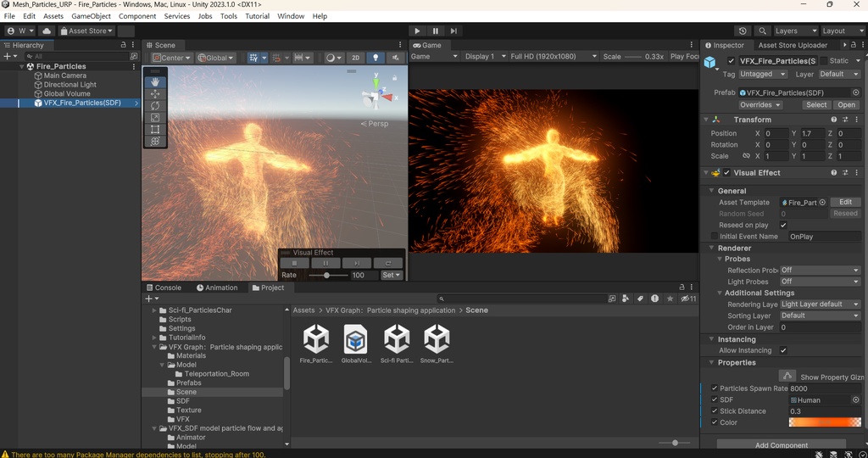
Task: Click the cloud services icon
Action: pyautogui.click(x=47, y=31)
